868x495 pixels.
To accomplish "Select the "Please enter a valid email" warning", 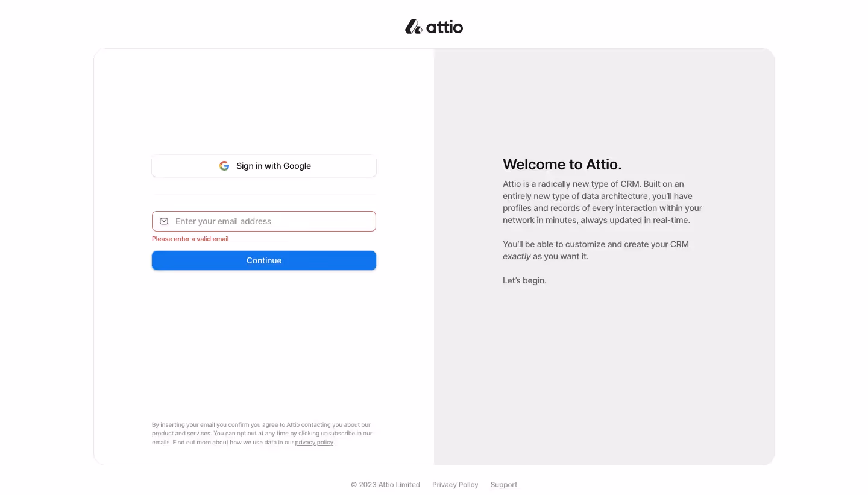I will 190,239.
